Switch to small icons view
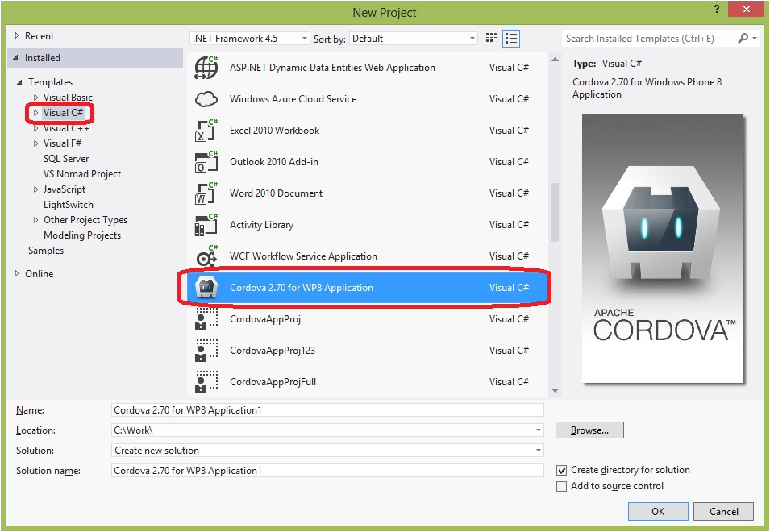Screen dimensions: 770x532 491,39
